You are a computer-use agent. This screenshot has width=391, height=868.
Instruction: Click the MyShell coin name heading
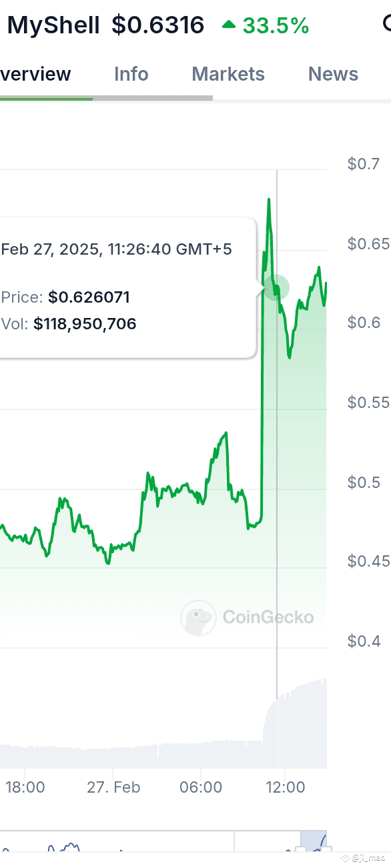(x=53, y=24)
